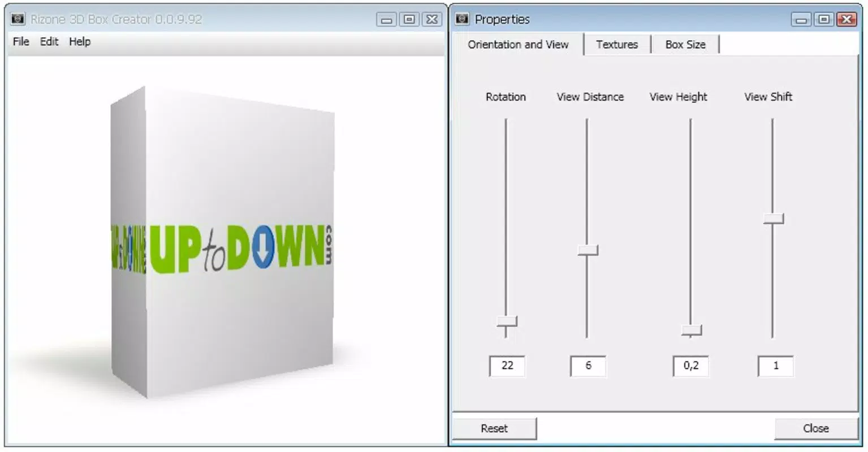Open the Edit menu
The image size is (868, 452).
coord(49,42)
